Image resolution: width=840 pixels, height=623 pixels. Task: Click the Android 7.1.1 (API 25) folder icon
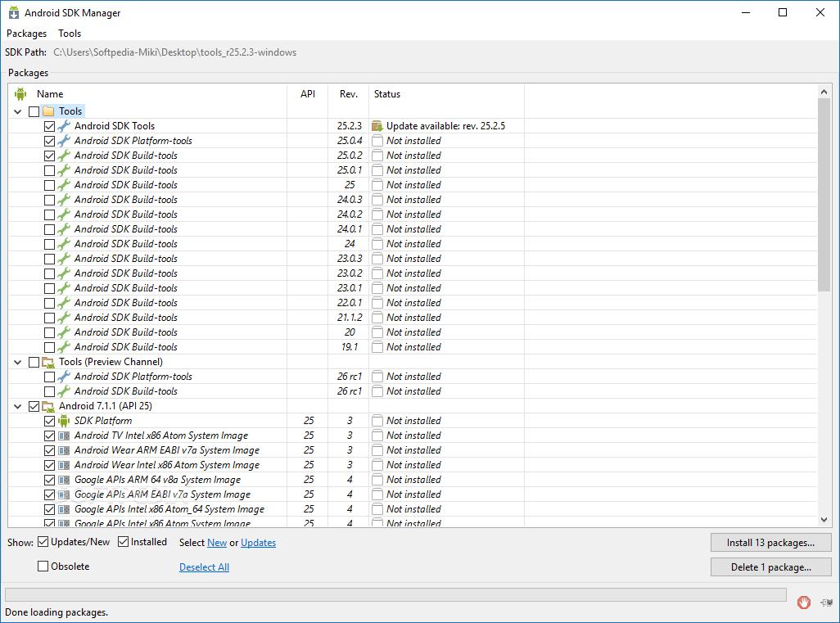pos(49,406)
